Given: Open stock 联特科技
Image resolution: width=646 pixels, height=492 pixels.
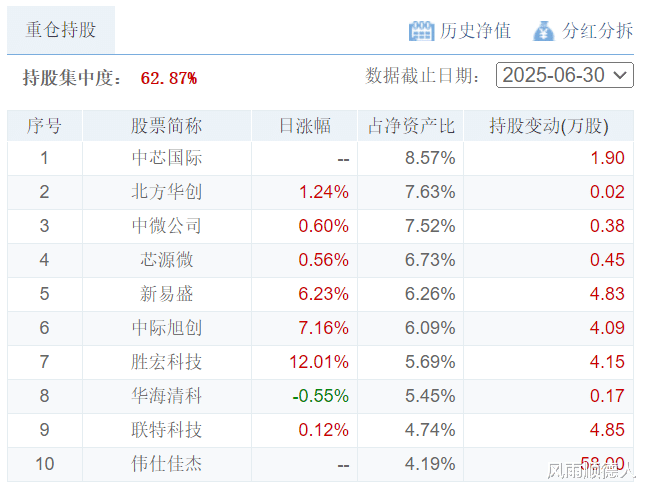Looking at the screenshot, I should point(167,430).
